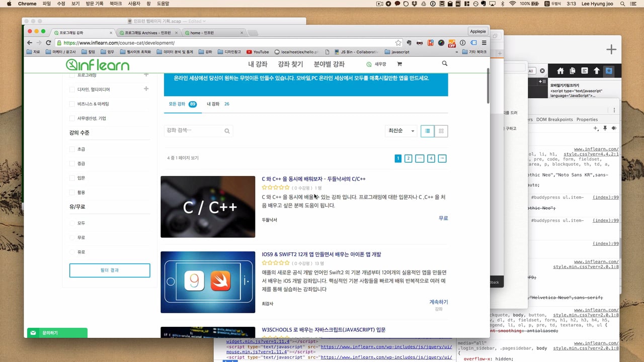Click the search magnifier in course search box

[x=227, y=131]
